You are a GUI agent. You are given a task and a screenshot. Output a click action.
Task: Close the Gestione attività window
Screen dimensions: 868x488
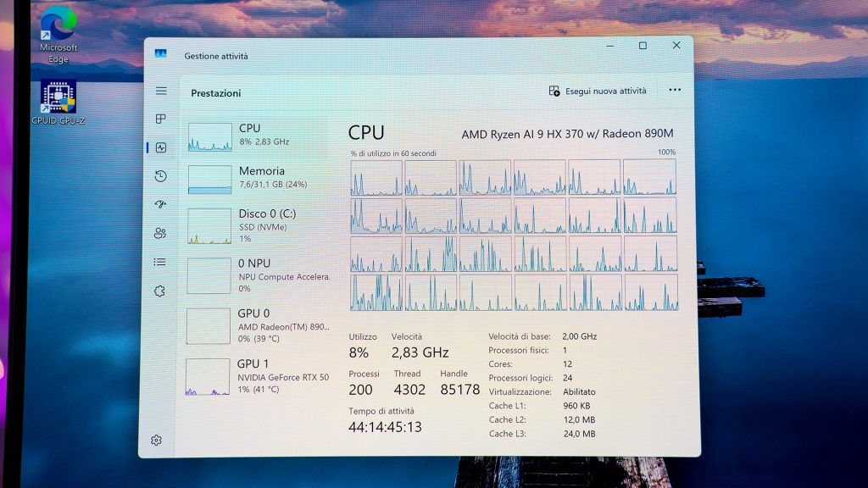[676, 46]
